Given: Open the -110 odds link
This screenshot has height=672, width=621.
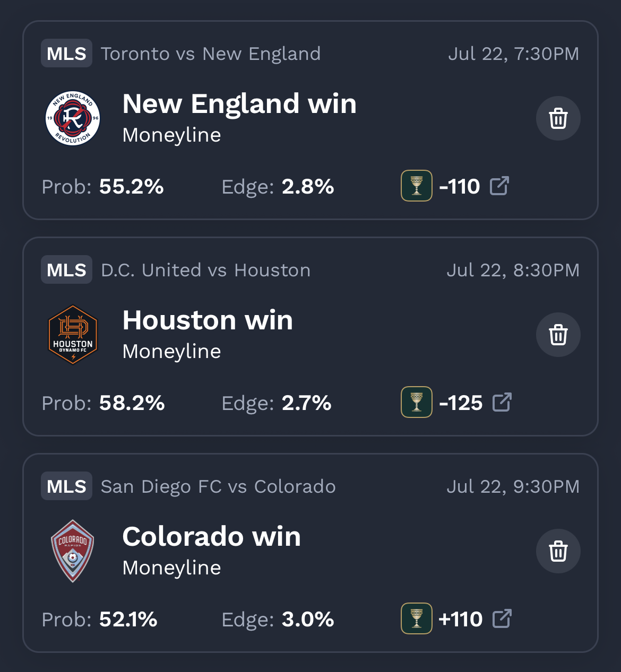Looking at the screenshot, I should tap(460, 187).
